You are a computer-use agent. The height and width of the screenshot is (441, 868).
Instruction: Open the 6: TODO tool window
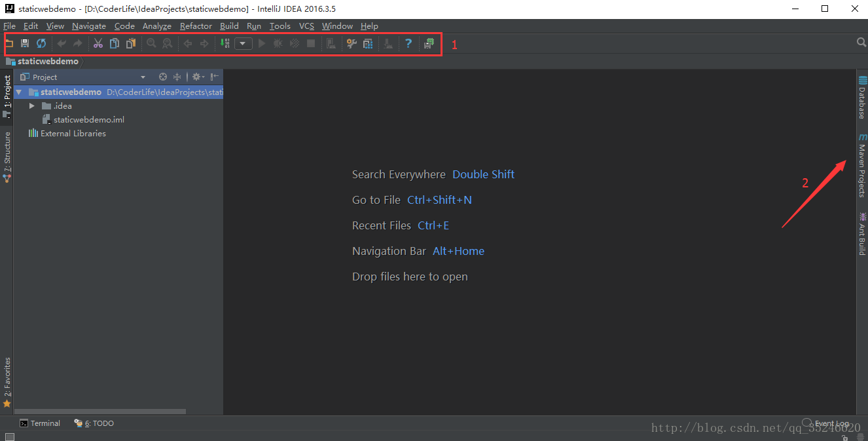[x=94, y=423]
